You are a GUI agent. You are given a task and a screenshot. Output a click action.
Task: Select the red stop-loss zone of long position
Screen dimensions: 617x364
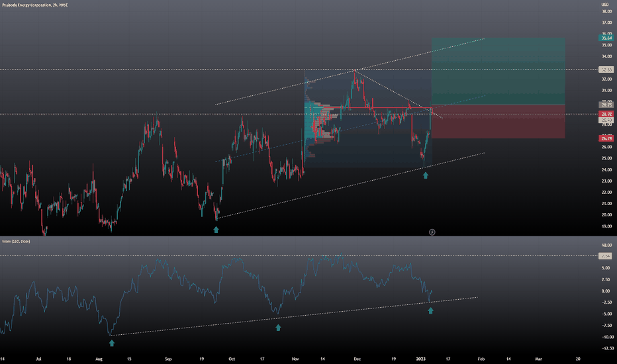pyautogui.click(x=498, y=122)
